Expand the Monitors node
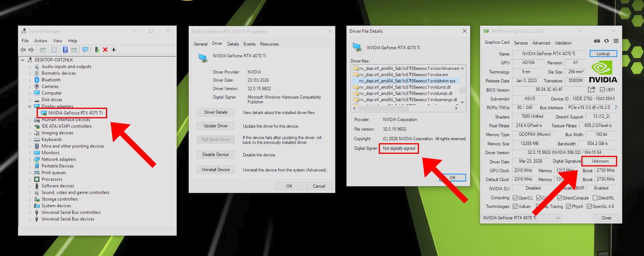 point(30,153)
